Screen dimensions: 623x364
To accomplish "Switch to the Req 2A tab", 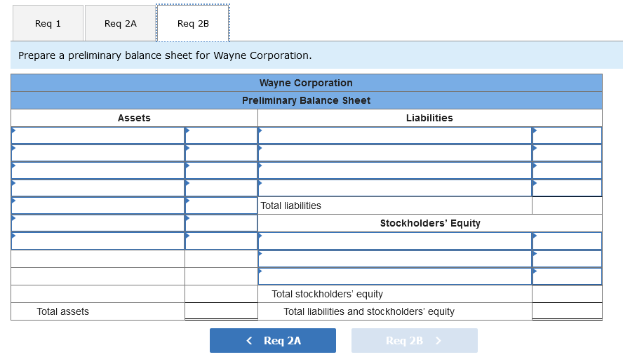I will point(121,23).
